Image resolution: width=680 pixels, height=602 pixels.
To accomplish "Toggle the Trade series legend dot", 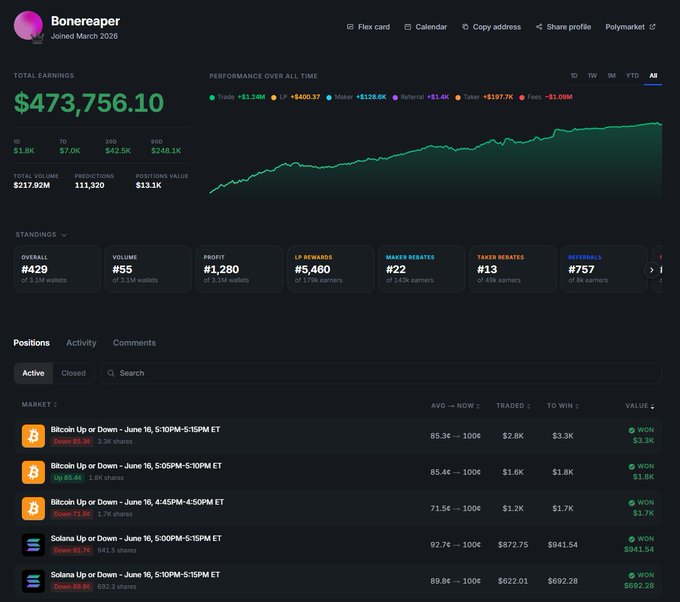I will 212,97.
